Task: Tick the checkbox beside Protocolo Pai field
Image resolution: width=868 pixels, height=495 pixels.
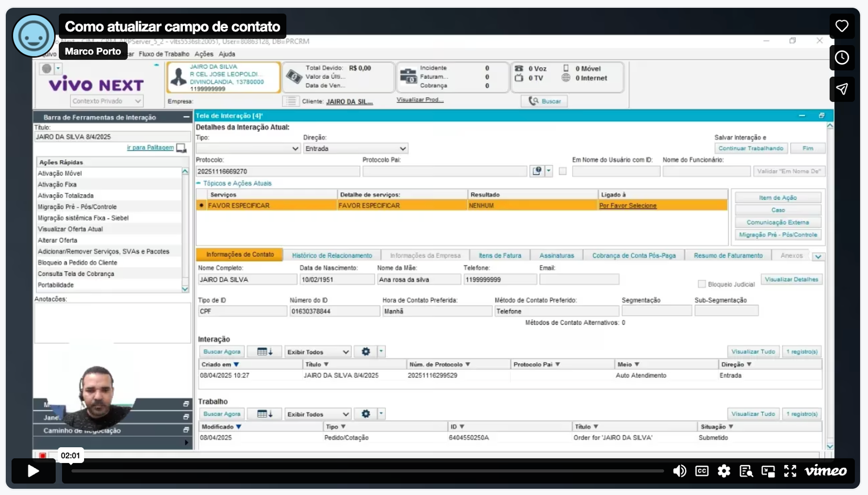Action: 563,172
